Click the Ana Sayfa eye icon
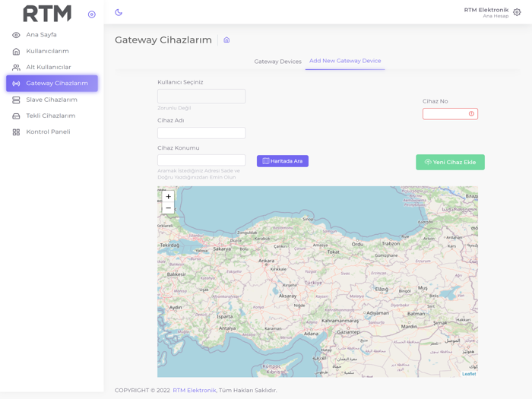 16,35
